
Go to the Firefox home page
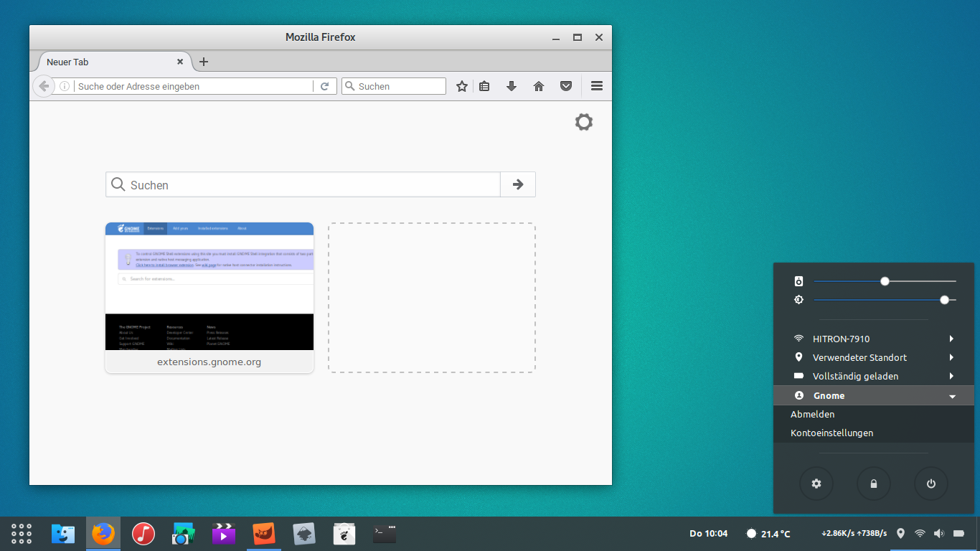pos(539,86)
